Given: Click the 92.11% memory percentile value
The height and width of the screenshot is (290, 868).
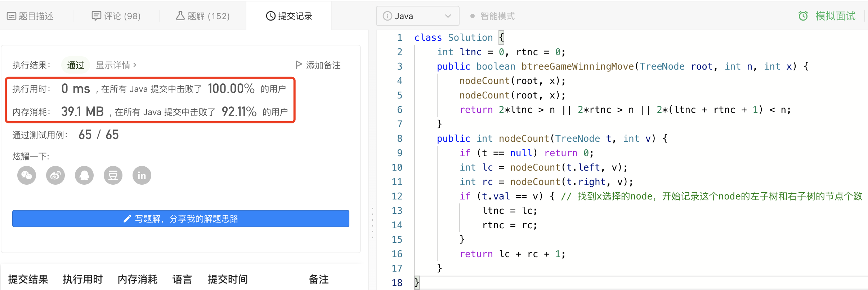Looking at the screenshot, I should point(239,111).
